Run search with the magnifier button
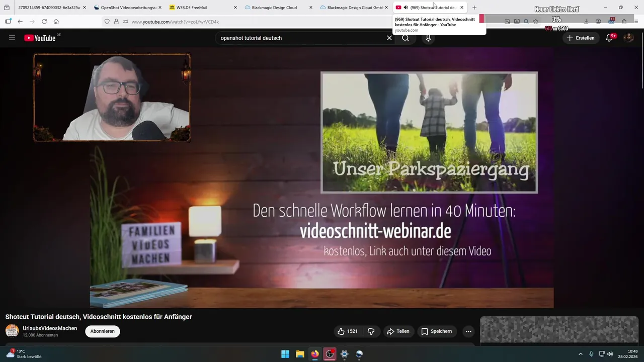This screenshot has height=362, width=644. tap(406, 38)
